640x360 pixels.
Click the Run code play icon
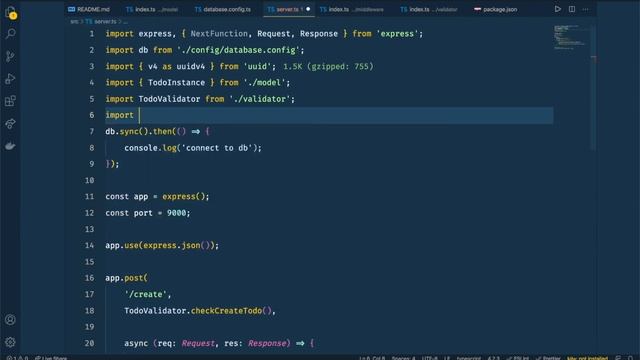pyautogui.click(x=558, y=9)
